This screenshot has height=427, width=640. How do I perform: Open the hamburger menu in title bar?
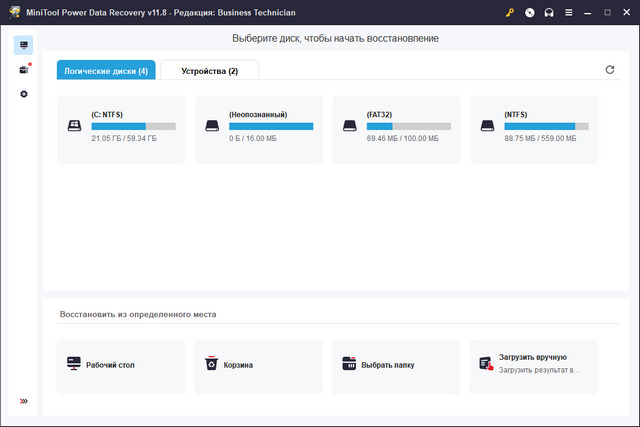point(568,12)
